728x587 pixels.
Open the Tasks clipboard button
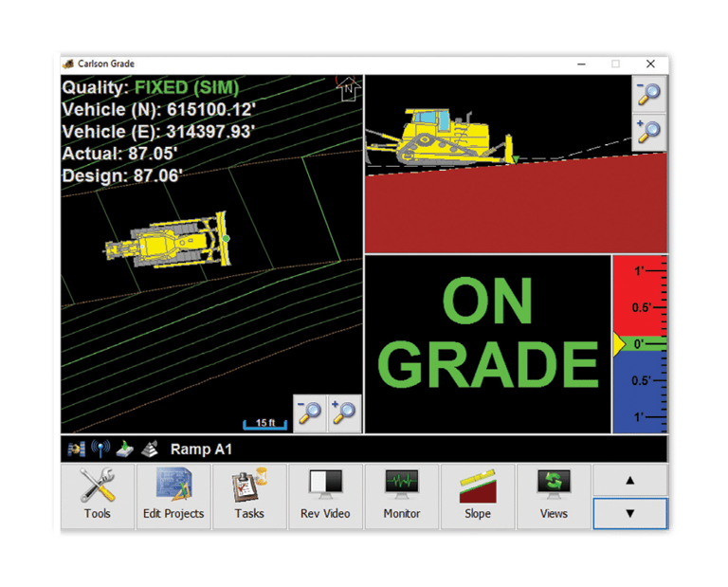coord(250,496)
